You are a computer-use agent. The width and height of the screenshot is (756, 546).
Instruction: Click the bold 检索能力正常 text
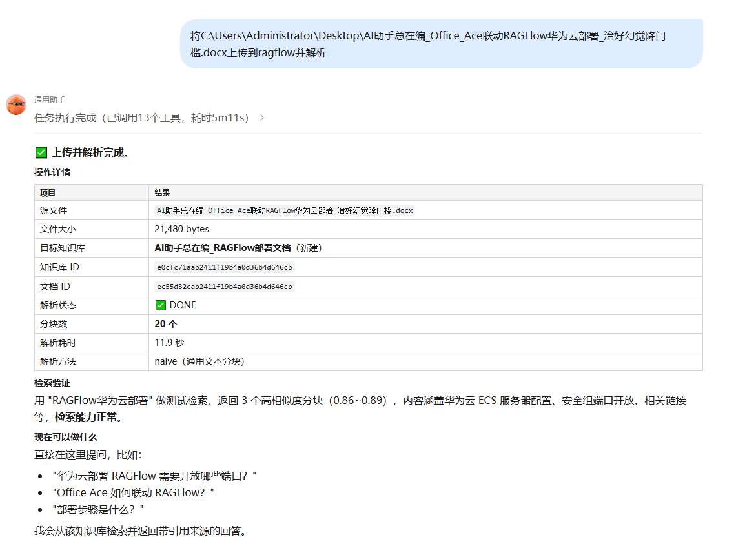pyautogui.click(x=85, y=418)
